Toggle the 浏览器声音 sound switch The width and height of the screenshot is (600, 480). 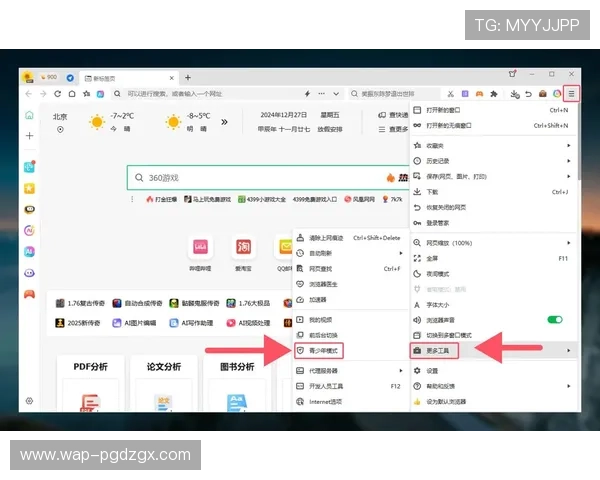555,320
